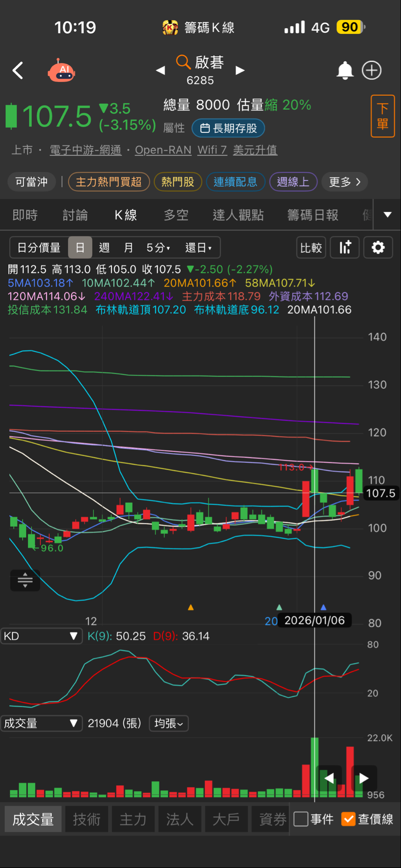401x868 pixels.
Task: Tap the 下單 order button
Action: coord(382,116)
